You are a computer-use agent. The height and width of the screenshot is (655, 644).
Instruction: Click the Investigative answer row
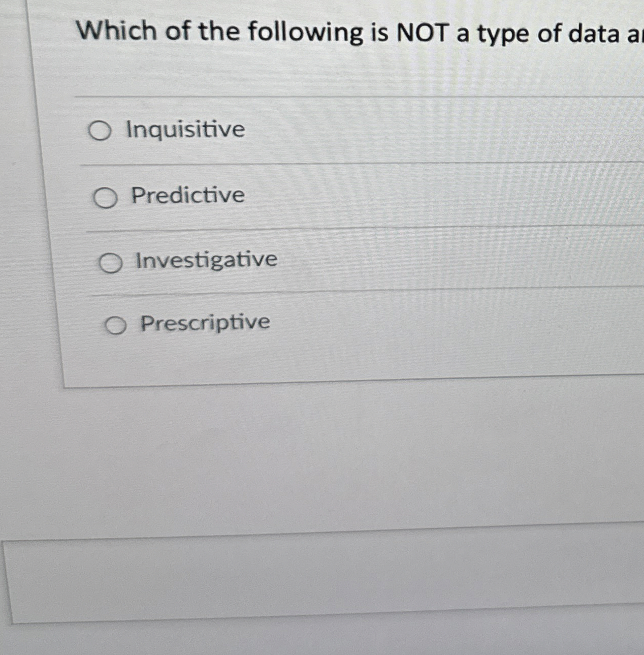point(305,260)
